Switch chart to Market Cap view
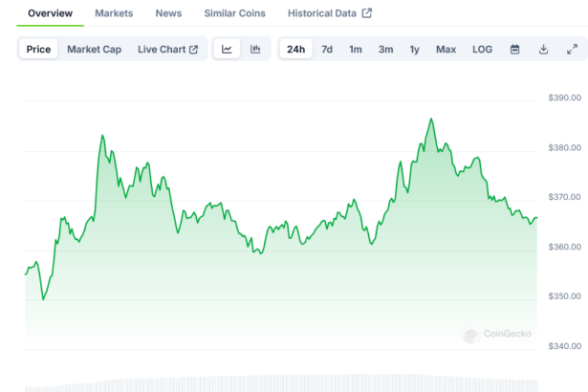 (x=94, y=50)
